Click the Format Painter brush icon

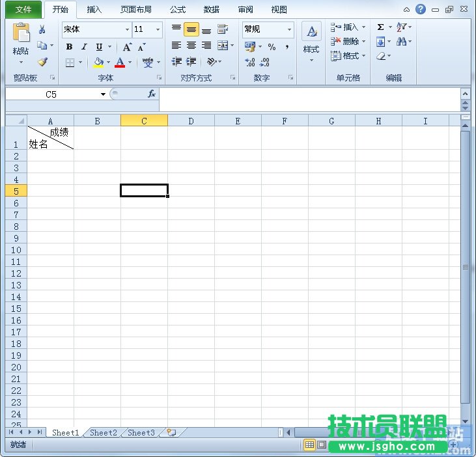tap(42, 62)
